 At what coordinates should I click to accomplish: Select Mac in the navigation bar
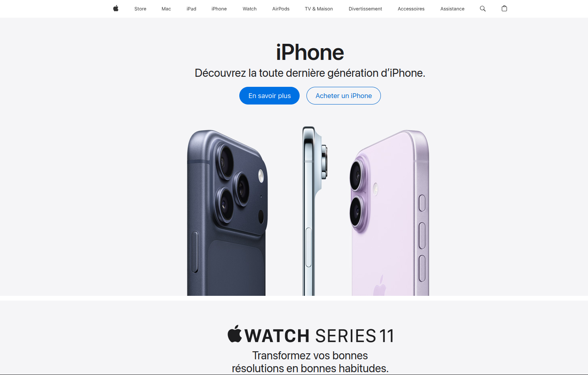pos(166,9)
